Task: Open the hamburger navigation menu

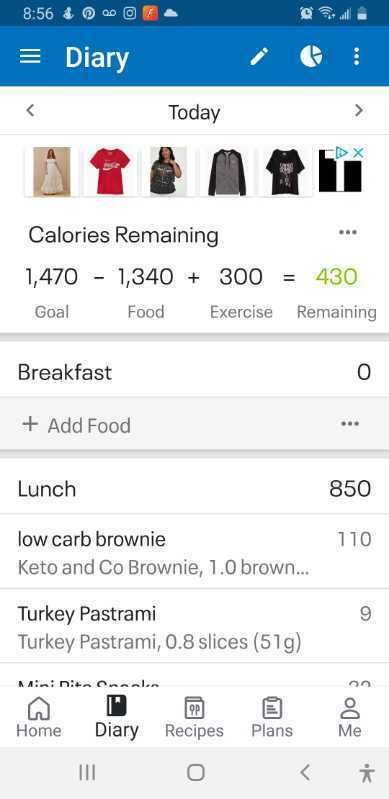Action: pos(30,56)
